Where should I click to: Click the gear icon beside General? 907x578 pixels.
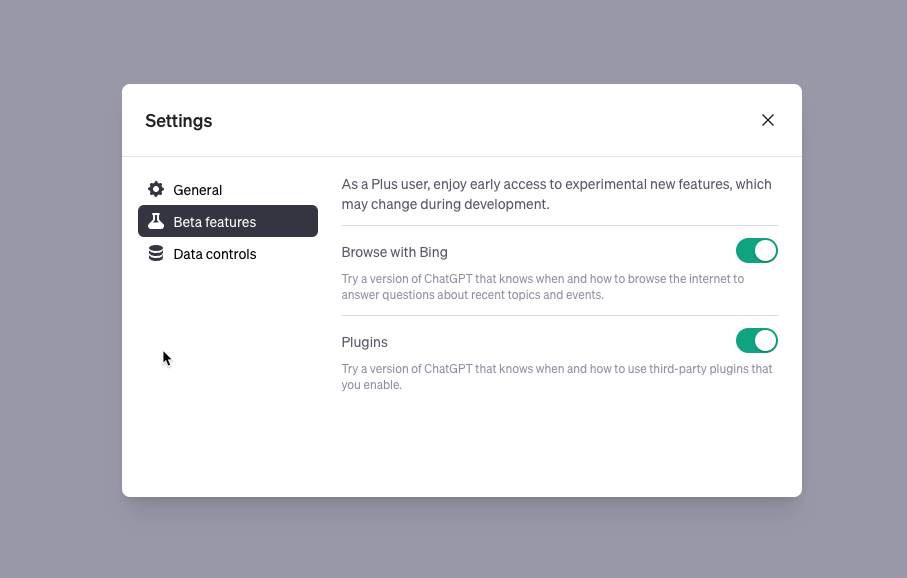tap(156, 189)
